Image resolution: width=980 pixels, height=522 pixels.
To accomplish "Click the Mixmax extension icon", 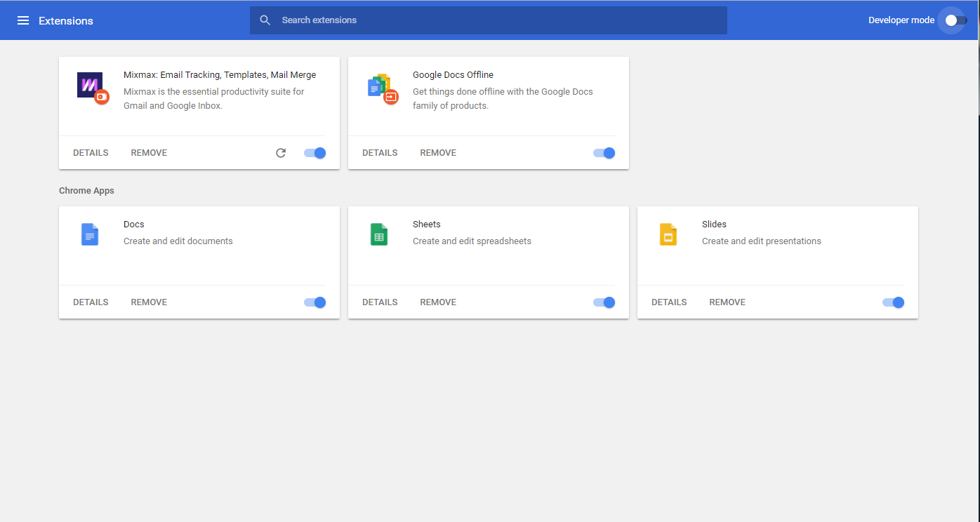I will (x=92, y=88).
